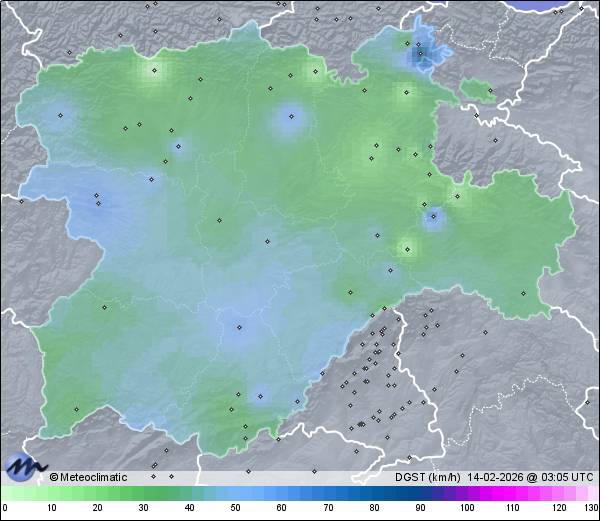Select the 50 km/h light blue scale color
The width and height of the screenshot is (600, 521).
click(235, 493)
